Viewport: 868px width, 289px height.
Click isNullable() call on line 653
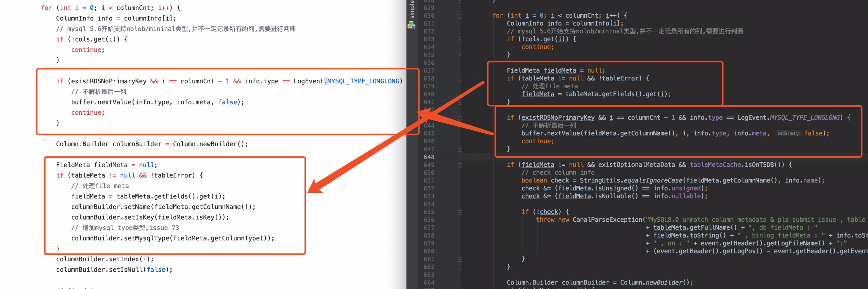point(616,196)
